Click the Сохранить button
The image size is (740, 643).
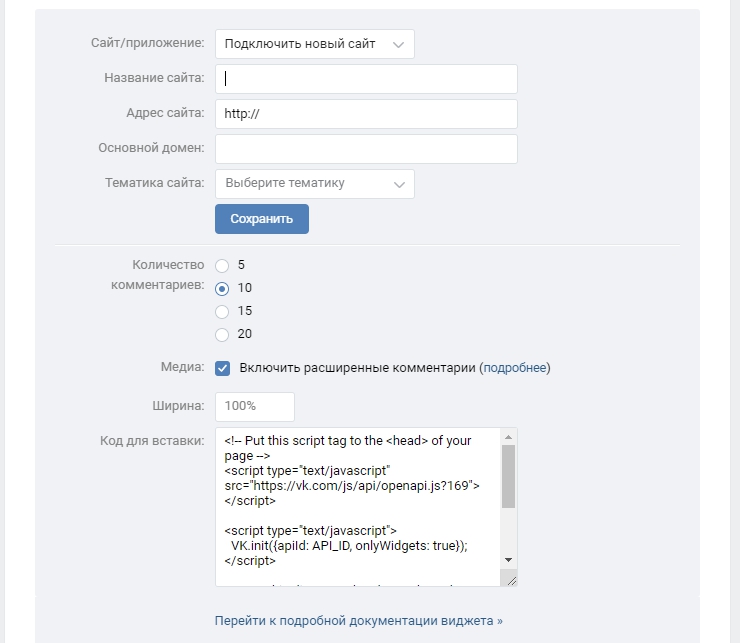(x=262, y=219)
